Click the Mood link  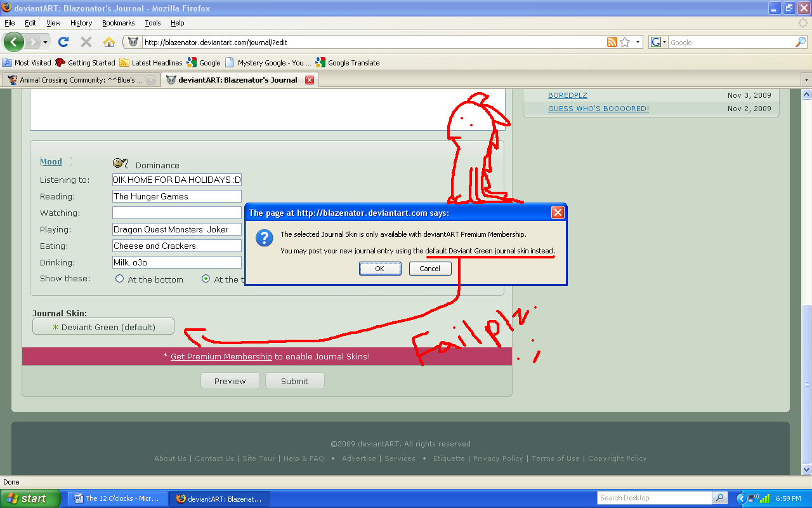click(51, 161)
